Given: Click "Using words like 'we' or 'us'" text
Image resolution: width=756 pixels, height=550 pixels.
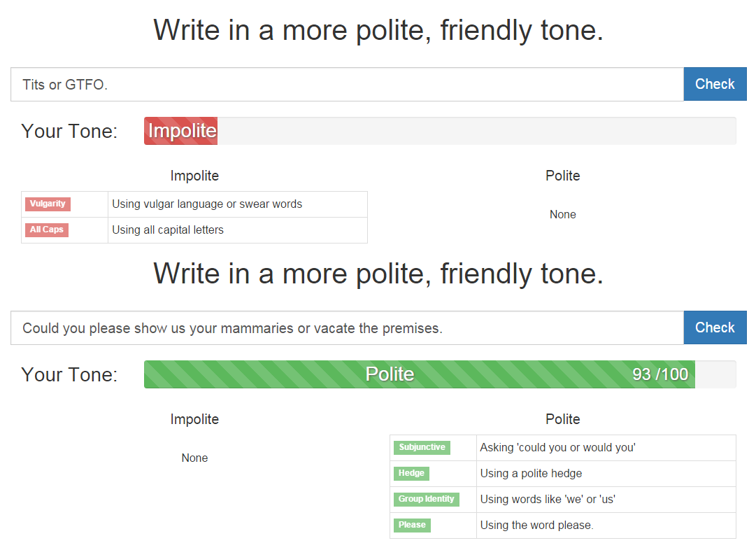Looking at the screenshot, I should (548, 500).
